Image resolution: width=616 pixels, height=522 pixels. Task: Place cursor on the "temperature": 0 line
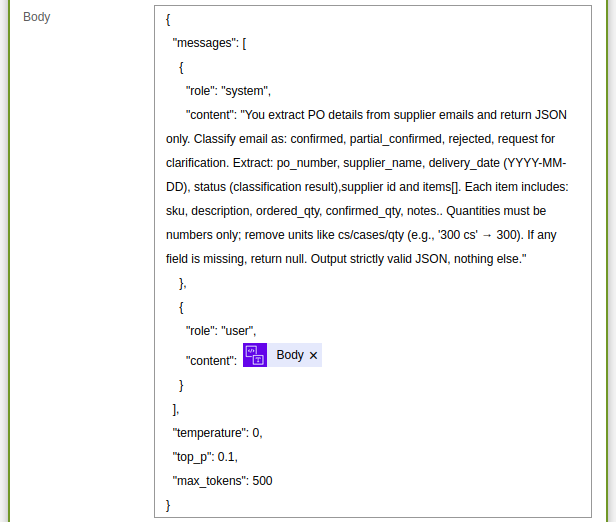click(217, 432)
